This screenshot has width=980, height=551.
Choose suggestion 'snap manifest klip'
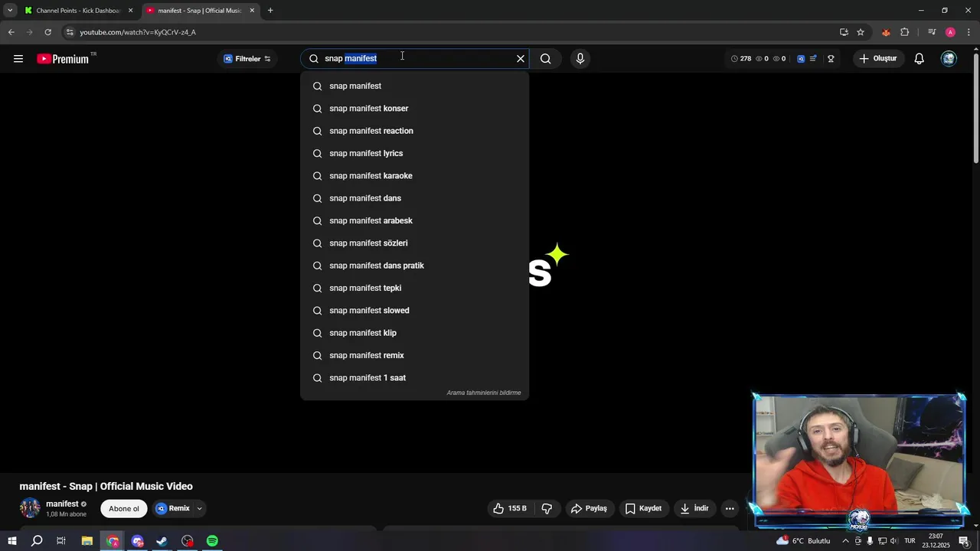point(414,333)
